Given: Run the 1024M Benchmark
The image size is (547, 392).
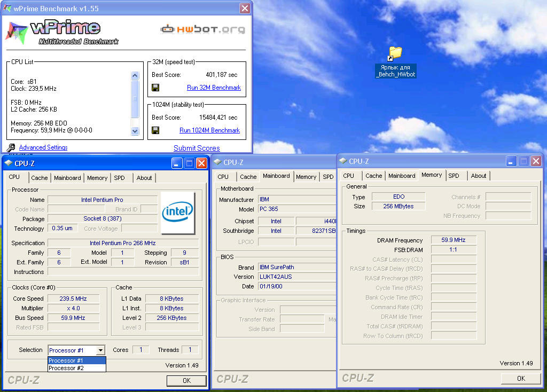Looking at the screenshot, I should pyautogui.click(x=209, y=130).
